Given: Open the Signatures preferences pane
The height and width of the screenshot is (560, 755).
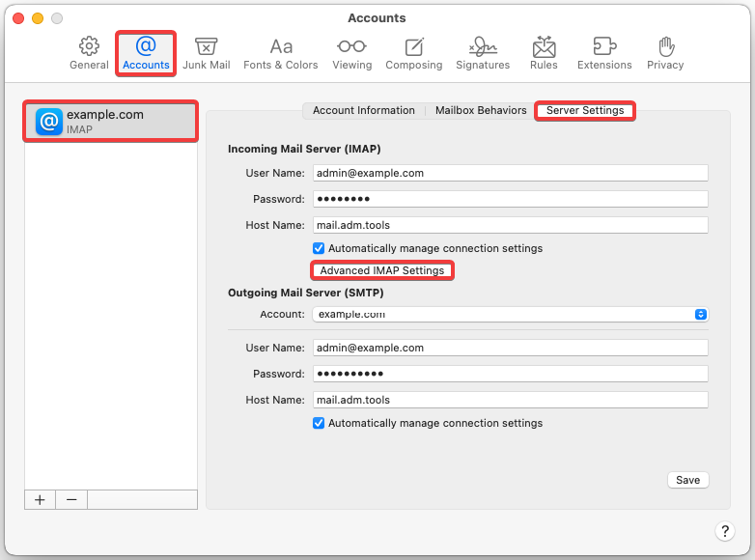Looking at the screenshot, I should pos(483,53).
